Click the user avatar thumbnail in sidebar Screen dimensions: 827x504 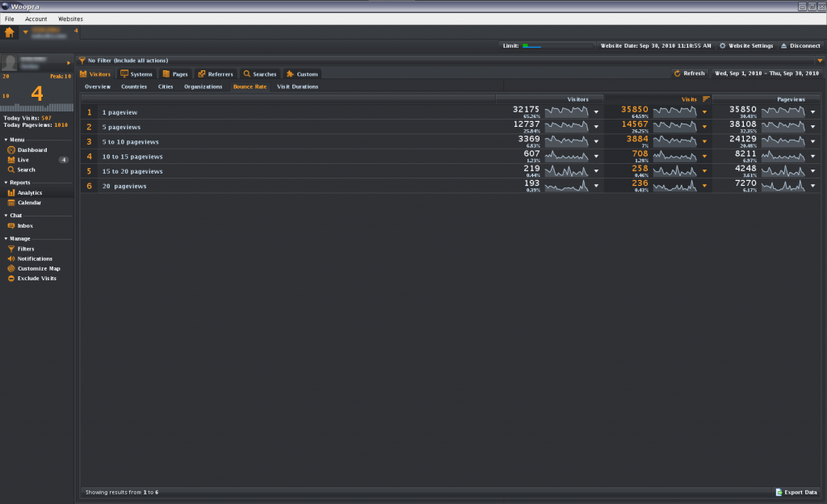(x=10, y=63)
